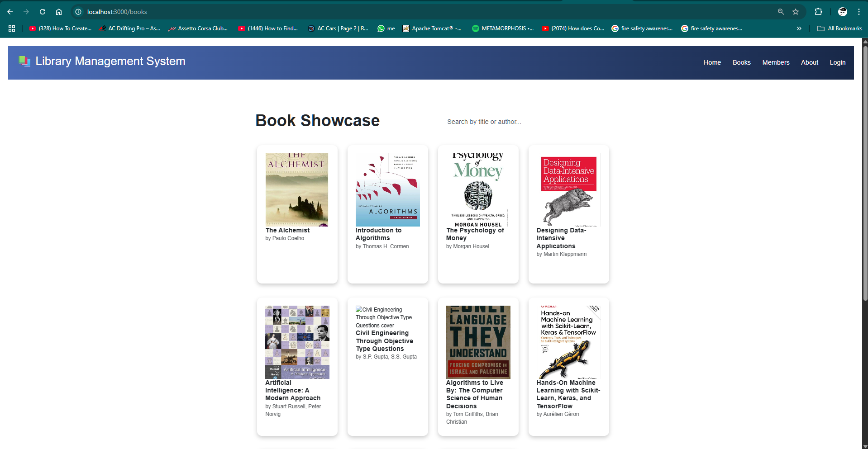Open Books in the navigation bar
Image resolution: width=868 pixels, height=449 pixels.
[742, 62]
